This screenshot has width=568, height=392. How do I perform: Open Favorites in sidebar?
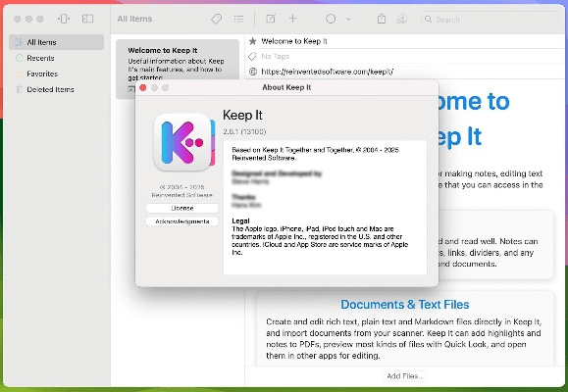57,73
